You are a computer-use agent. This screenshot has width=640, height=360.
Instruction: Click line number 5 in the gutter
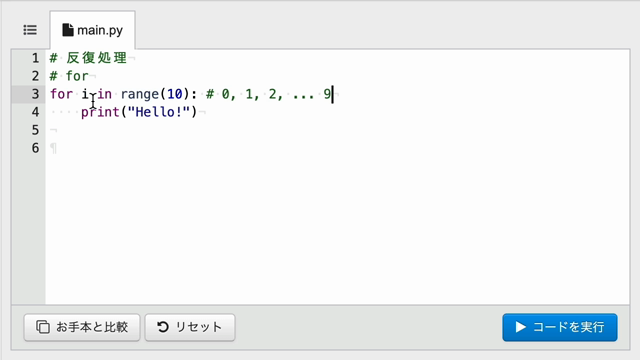click(36, 130)
